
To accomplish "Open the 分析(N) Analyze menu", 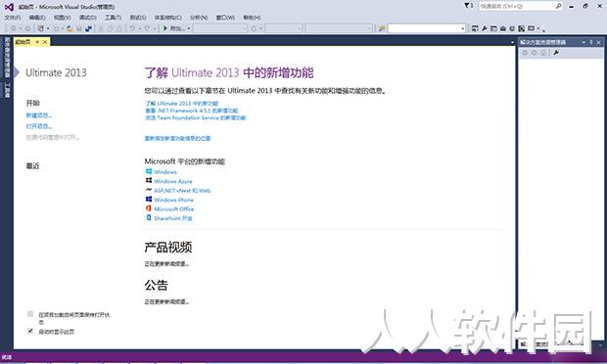I will point(199,18).
